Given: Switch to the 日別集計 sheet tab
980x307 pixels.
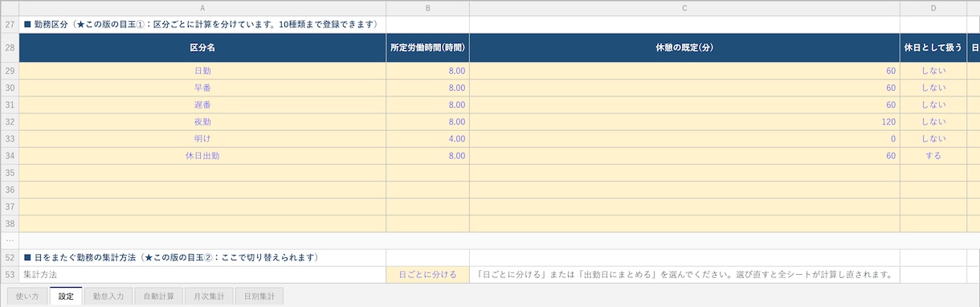Looking at the screenshot, I should (x=259, y=296).
